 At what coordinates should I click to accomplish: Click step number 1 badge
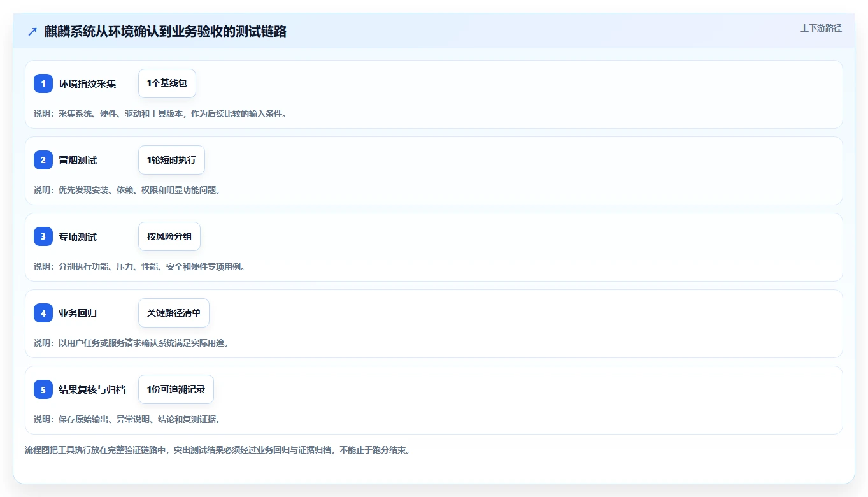[43, 83]
